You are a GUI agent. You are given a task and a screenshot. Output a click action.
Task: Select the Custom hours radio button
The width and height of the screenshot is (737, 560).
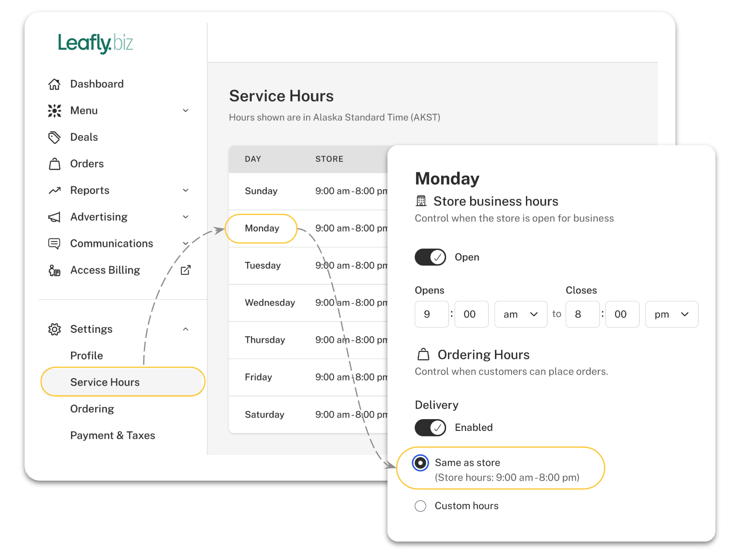420,506
